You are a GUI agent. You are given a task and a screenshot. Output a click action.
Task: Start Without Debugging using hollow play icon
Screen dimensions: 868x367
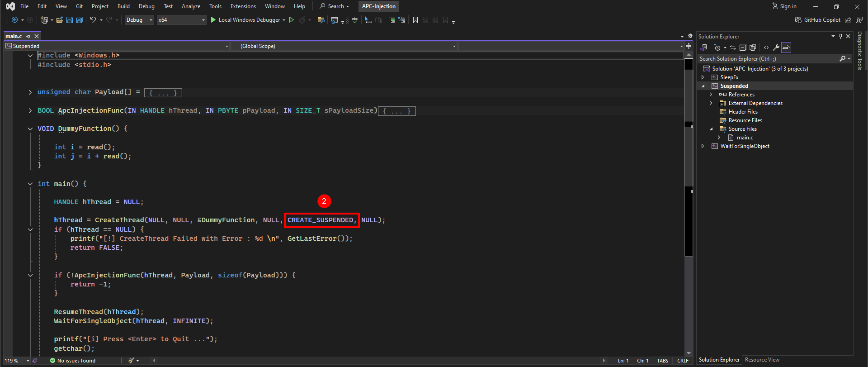tap(292, 20)
